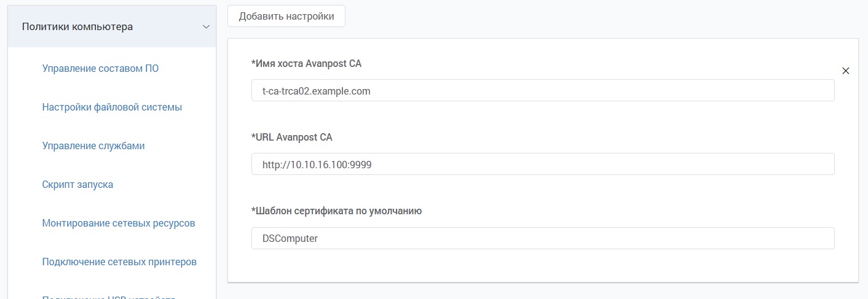
Task: Click the *Имя хоста Avanpost CA label
Action: pos(305,64)
